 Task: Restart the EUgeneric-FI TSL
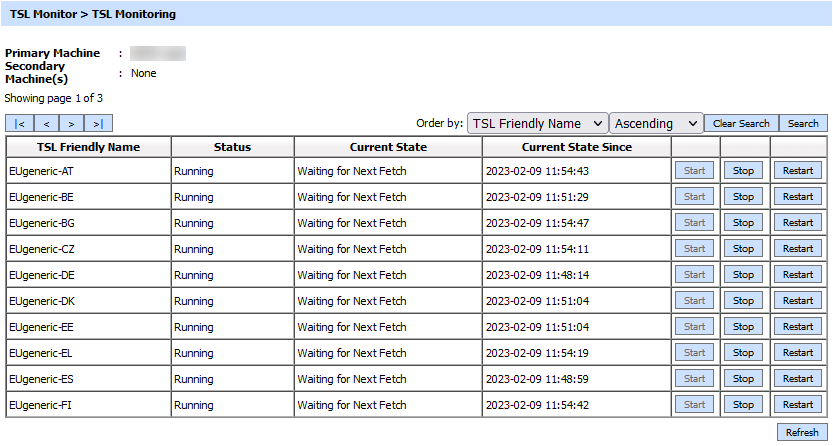798,405
